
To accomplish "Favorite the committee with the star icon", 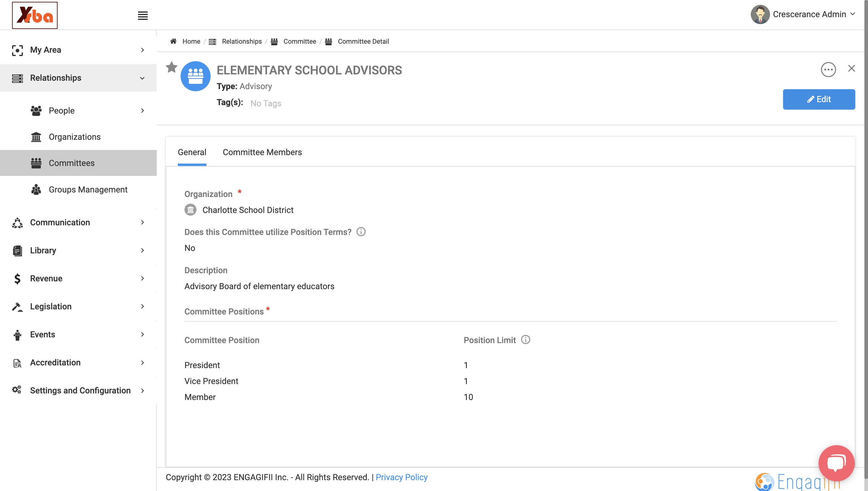I will pyautogui.click(x=171, y=67).
